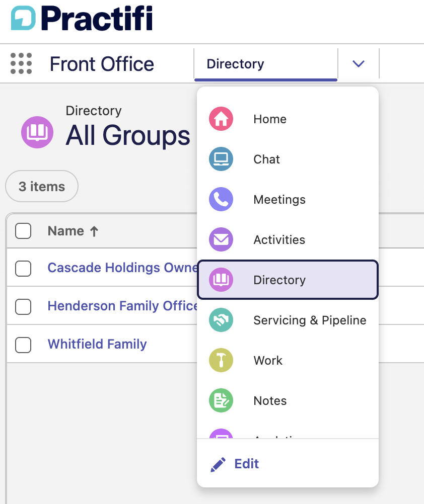Open the Whitfield Family link
Viewport: 424px width, 504px height.
[97, 344]
